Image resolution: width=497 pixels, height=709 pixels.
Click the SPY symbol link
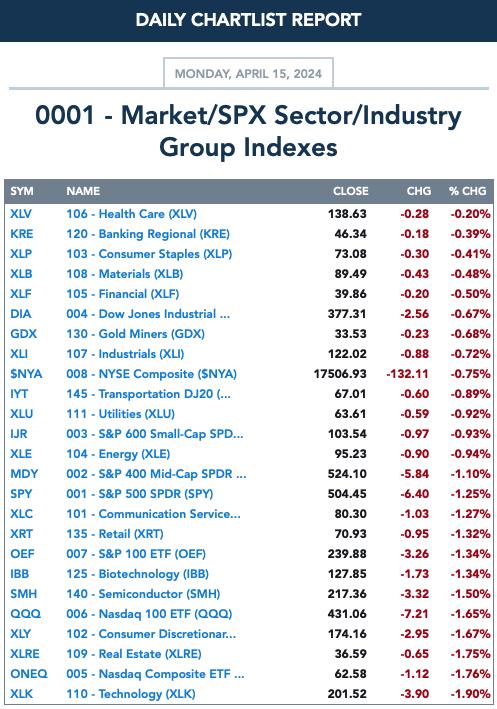[x=21, y=494]
